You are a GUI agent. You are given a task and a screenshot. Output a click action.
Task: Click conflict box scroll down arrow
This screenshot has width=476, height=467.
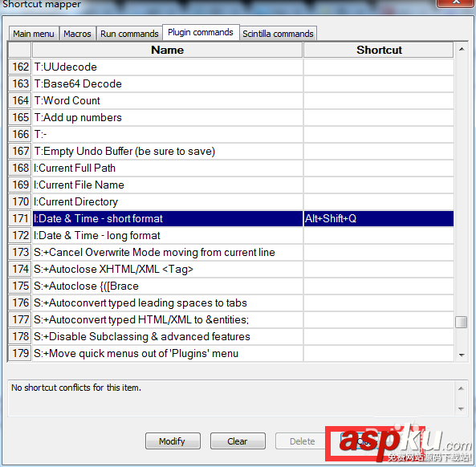point(461,408)
